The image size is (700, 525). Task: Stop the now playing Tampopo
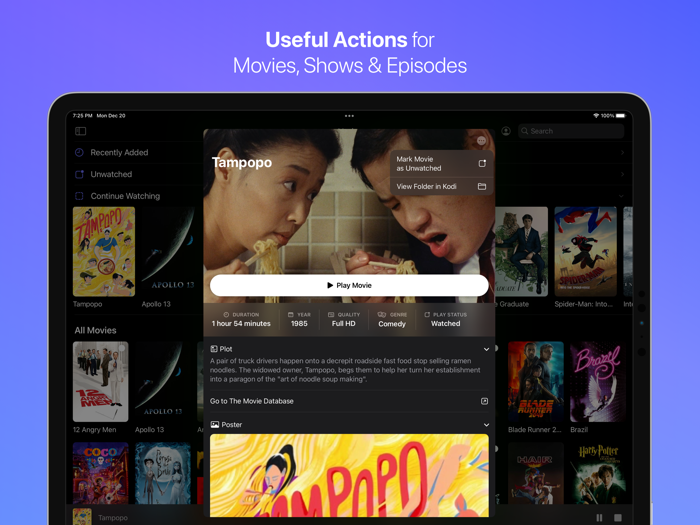pos(618,517)
